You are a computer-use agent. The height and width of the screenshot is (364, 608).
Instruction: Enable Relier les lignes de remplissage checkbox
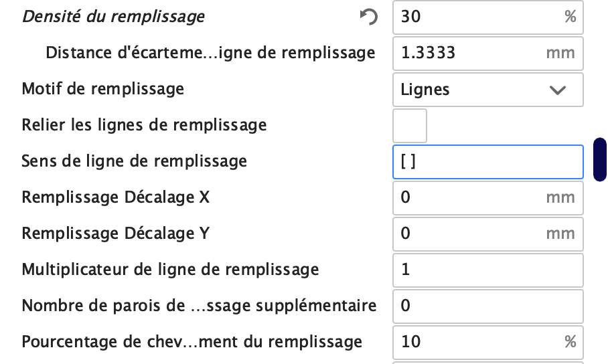(x=410, y=126)
